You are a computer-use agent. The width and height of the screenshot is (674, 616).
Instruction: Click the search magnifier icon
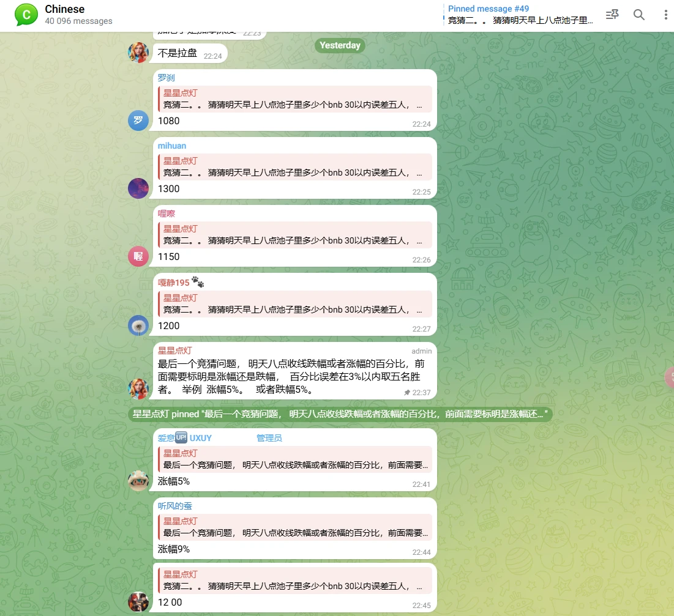(x=639, y=15)
